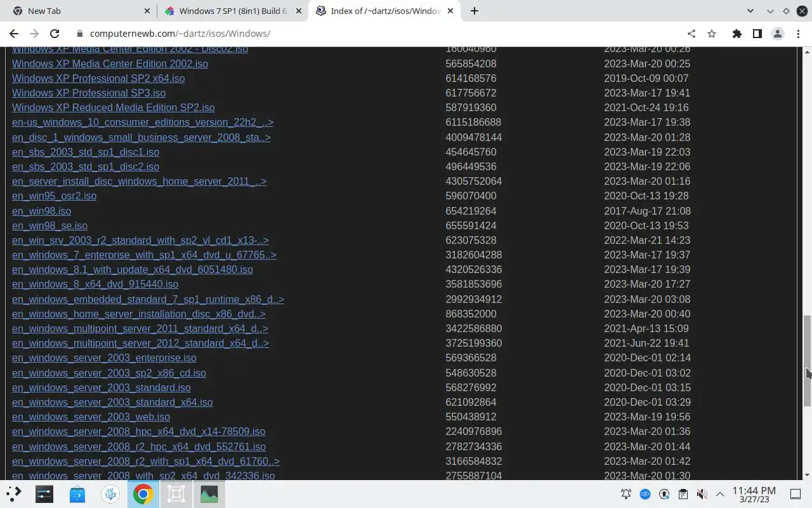Open the Chrome profile avatar

coord(777,34)
